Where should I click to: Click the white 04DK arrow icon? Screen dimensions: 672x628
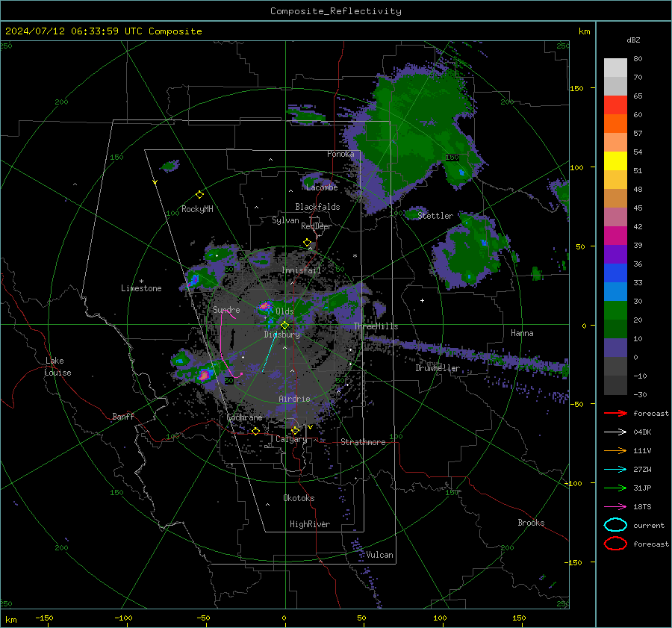click(x=615, y=432)
